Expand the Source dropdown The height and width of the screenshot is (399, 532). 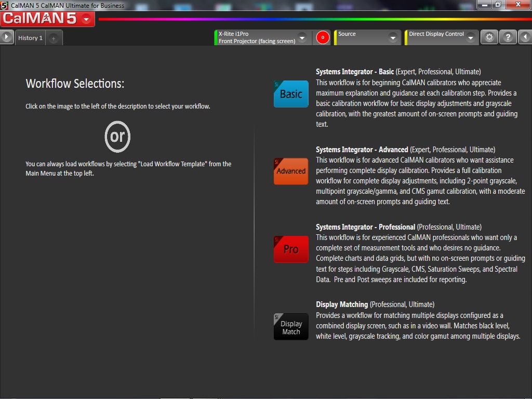click(393, 38)
